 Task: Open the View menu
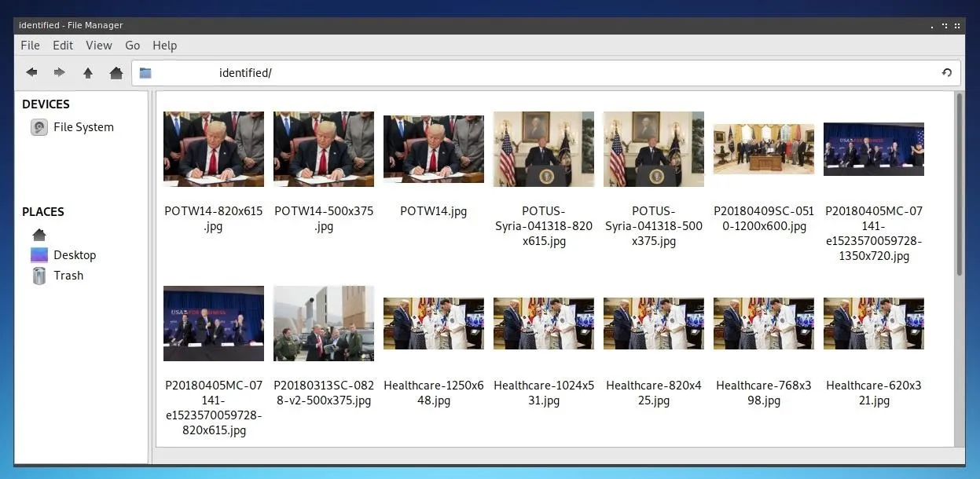[99, 46]
